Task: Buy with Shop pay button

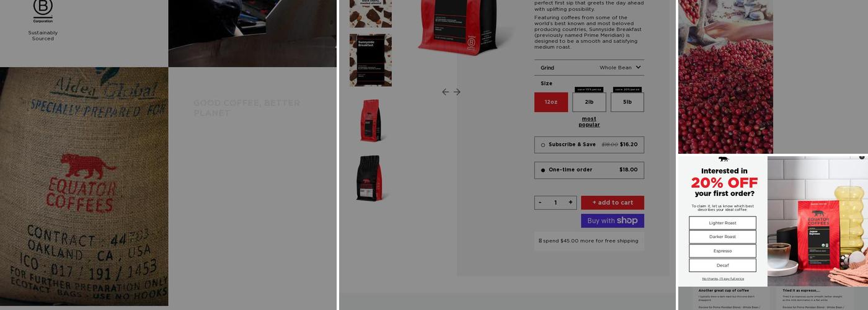Action: click(613, 221)
